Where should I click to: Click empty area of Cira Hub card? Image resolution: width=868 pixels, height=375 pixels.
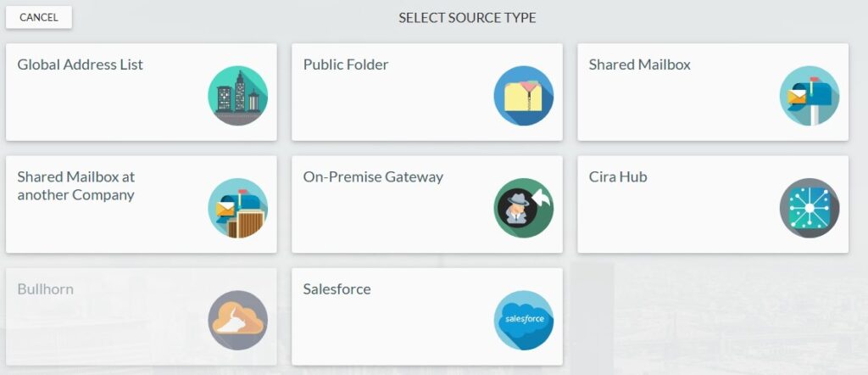pyautogui.click(x=676, y=221)
